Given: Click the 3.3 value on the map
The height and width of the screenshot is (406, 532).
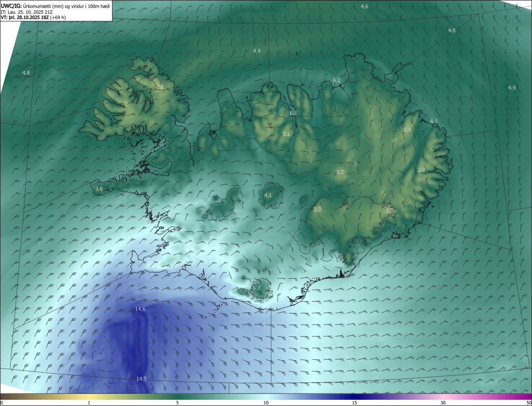Looking at the screenshot, I should 317,210.
